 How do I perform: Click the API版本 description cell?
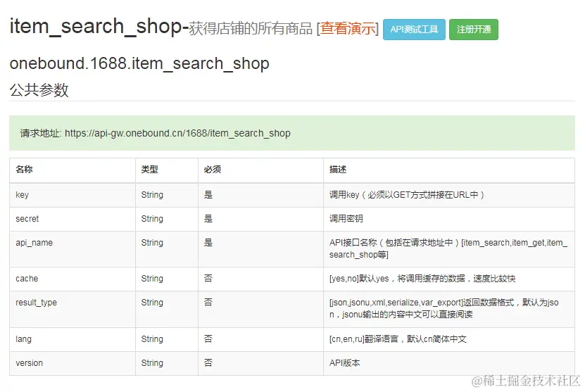click(449, 363)
